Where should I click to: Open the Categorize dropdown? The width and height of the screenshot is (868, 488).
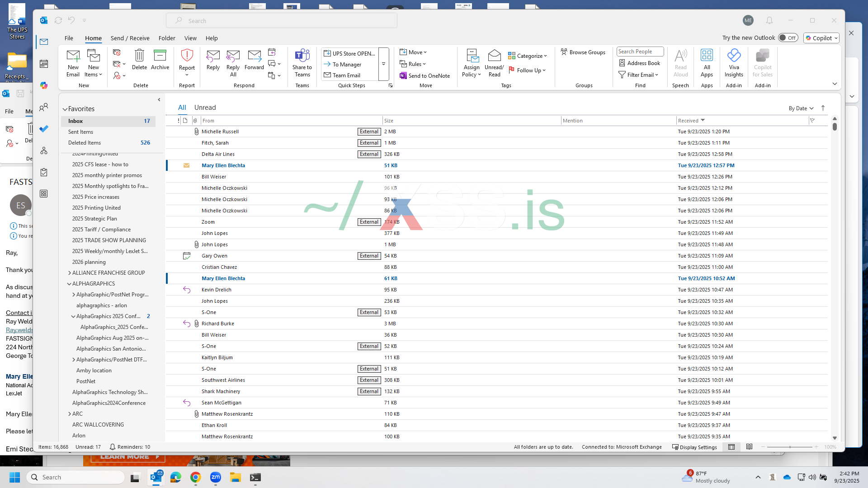click(x=528, y=56)
